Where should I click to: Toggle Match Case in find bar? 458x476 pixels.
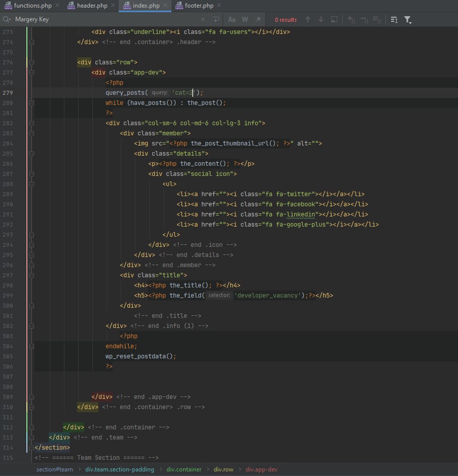click(x=232, y=20)
